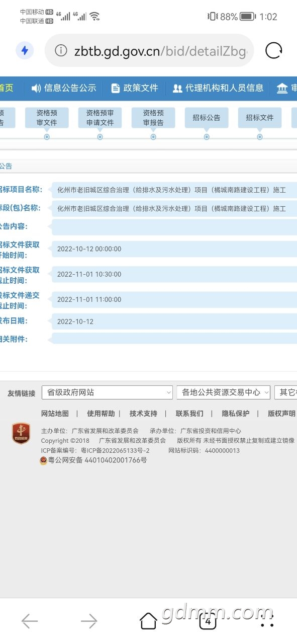Expand the 省级政府网站 dropdown
The height and width of the screenshot is (644, 297).
click(108, 392)
